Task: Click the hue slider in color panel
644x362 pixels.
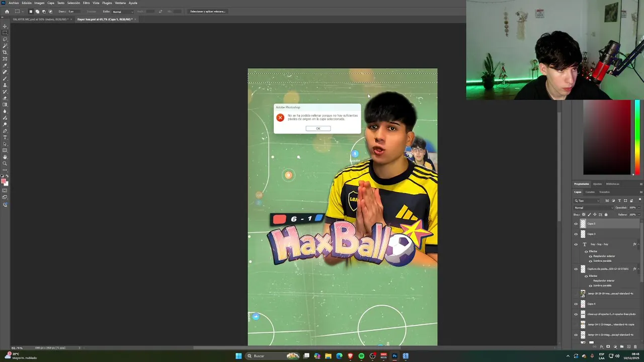Action: tap(637, 137)
